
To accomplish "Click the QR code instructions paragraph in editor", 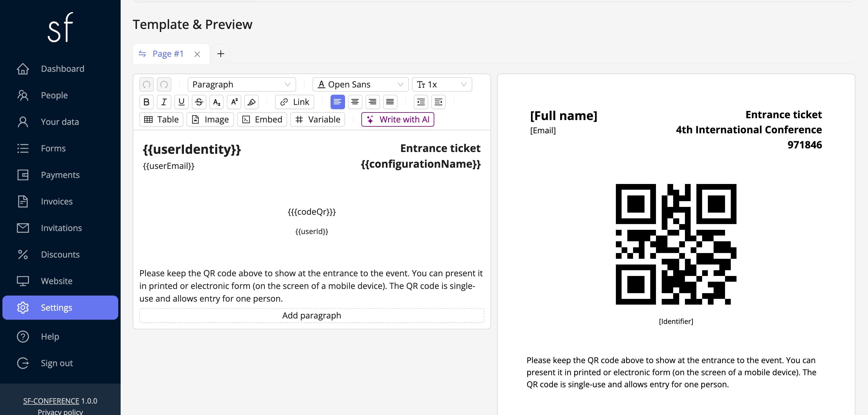I will coord(312,286).
